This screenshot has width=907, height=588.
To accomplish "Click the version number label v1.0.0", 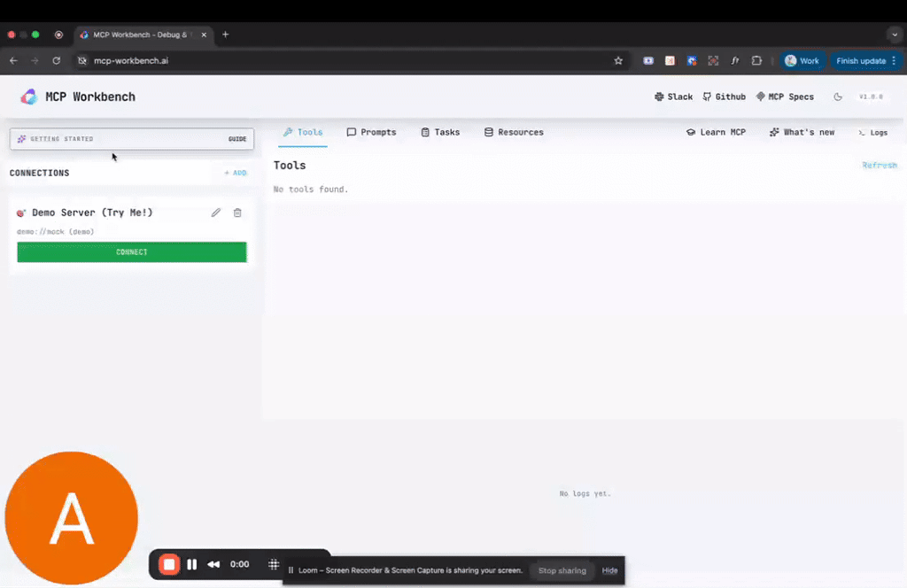I will pyautogui.click(x=872, y=97).
